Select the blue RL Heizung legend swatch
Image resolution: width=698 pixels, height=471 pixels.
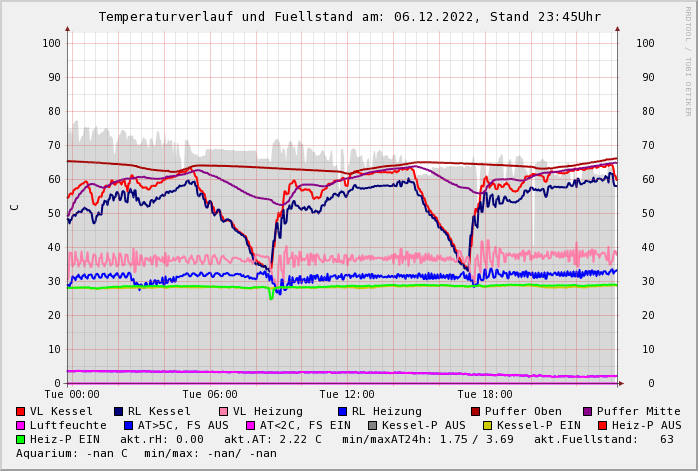[342, 411]
